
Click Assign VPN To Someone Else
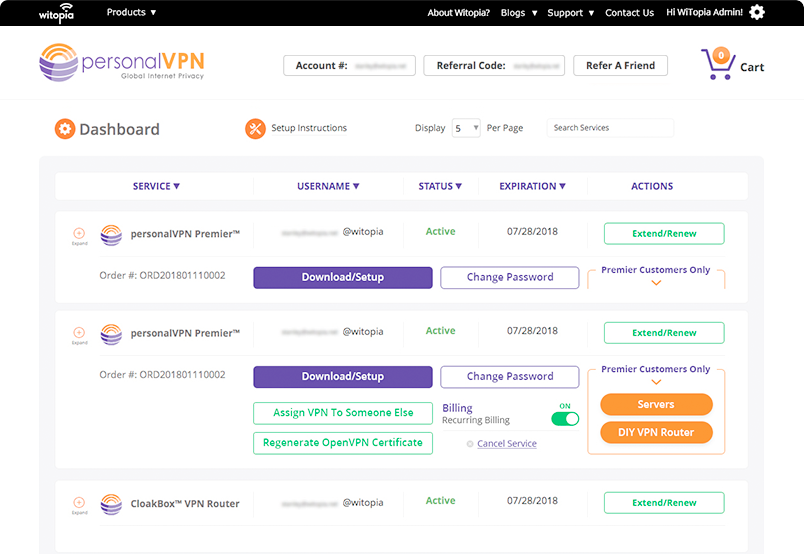[x=343, y=413]
